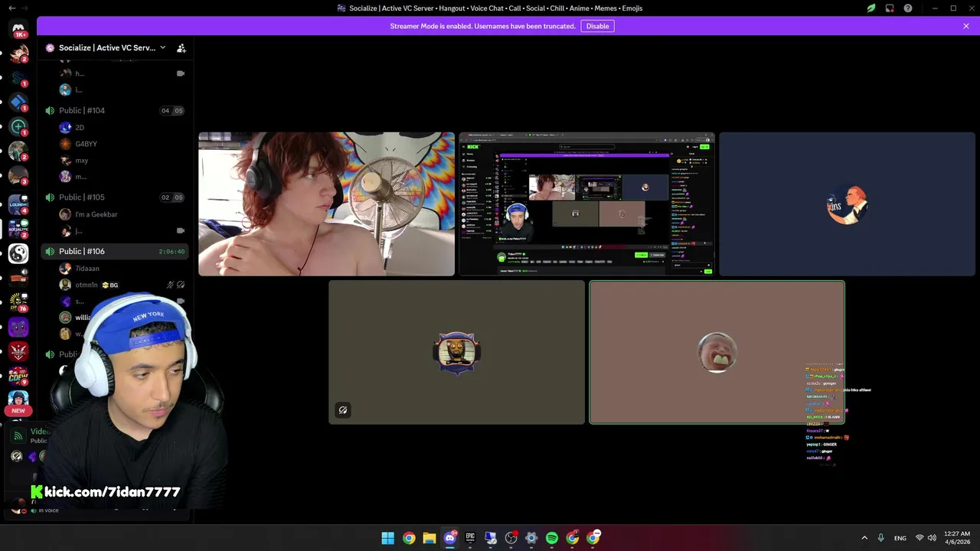Open the yin-yang server icon in sidebar
Viewport: 980px width, 551px height.
[18, 253]
